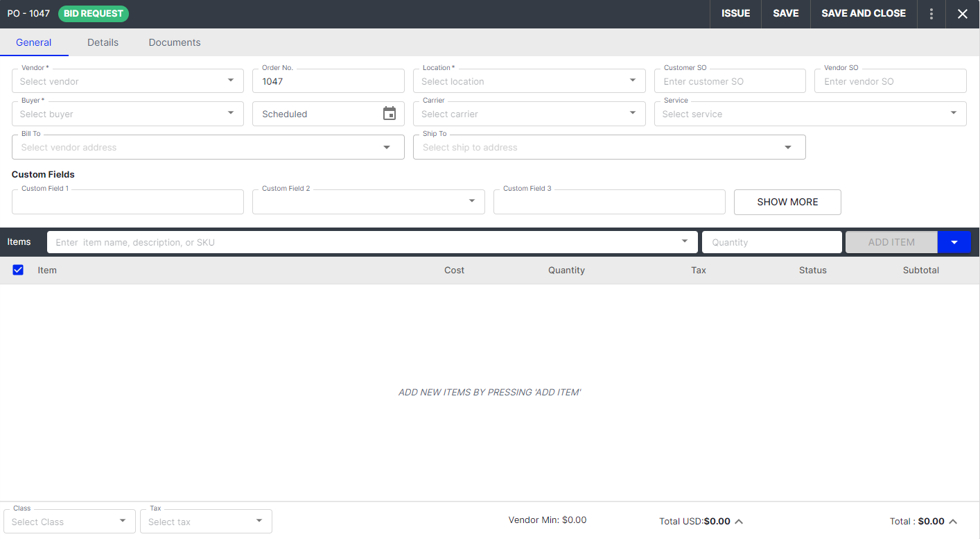Open the Scheduled date calendar picker

tap(389, 113)
